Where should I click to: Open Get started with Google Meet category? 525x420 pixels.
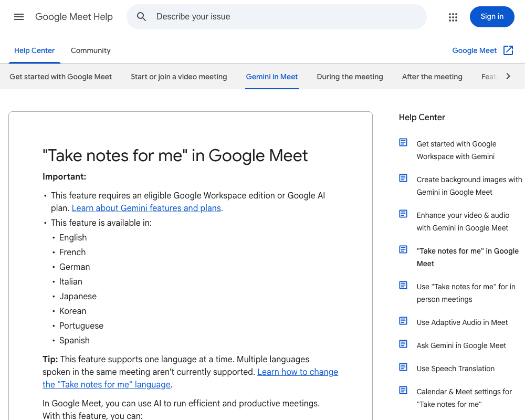click(60, 77)
